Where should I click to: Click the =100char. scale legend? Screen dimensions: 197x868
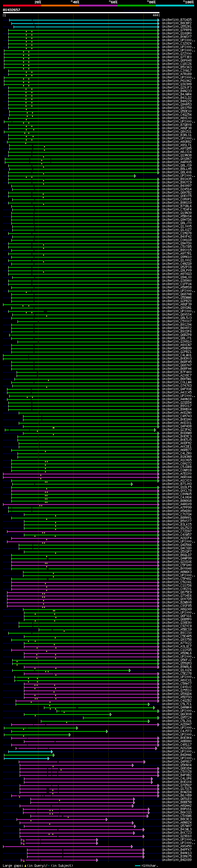147,865
